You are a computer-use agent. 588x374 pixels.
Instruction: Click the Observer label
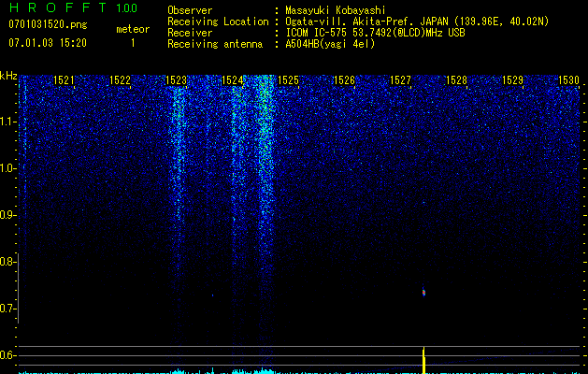(190, 10)
